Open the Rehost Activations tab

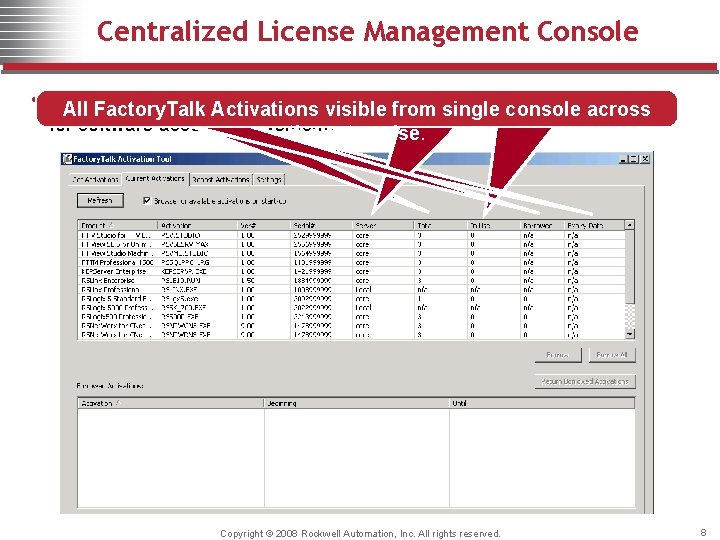coord(221,180)
